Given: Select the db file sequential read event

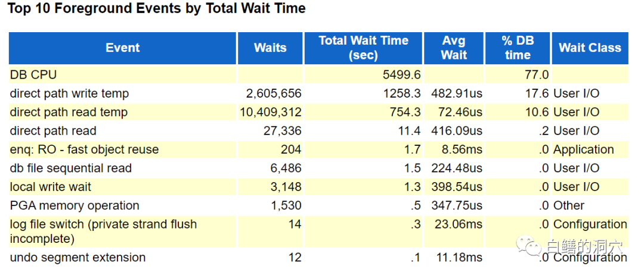Looking at the screenshot, I should (71, 168).
